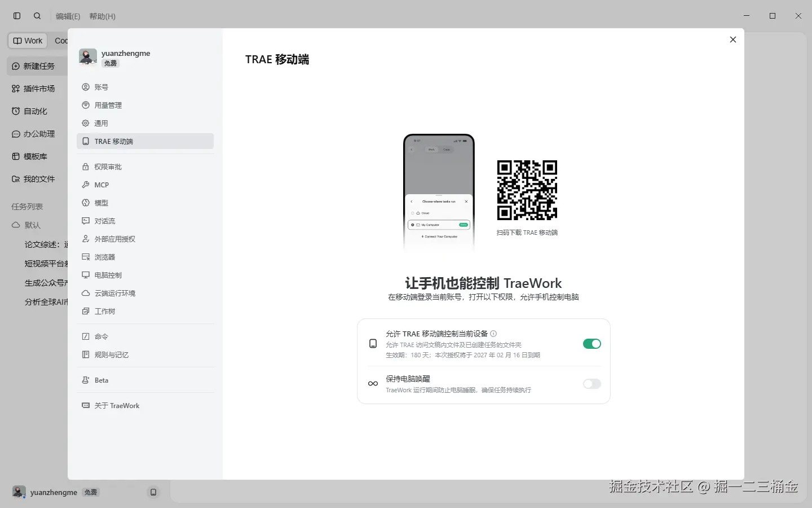This screenshot has width=812, height=508.
Task: Open the 关于 TraeWork icon
Action: point(86,405)
